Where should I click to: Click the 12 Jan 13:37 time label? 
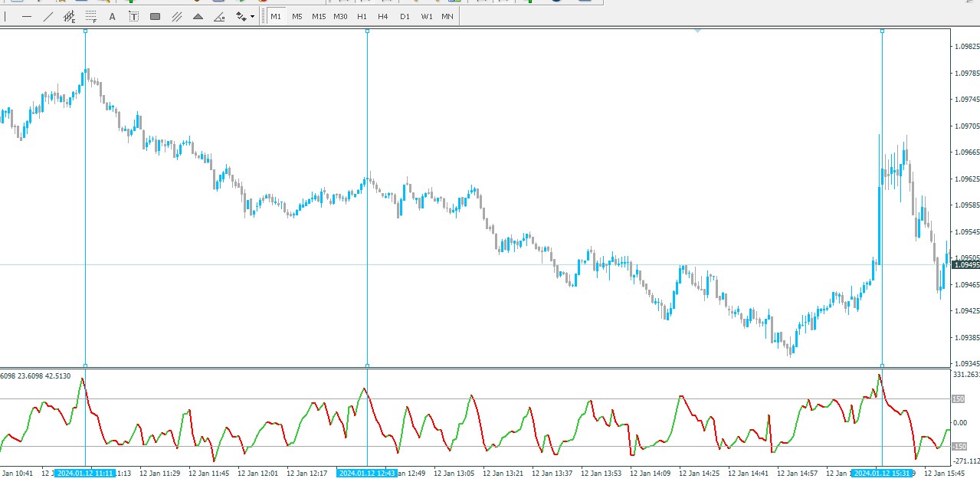click(x=553, y=474)
